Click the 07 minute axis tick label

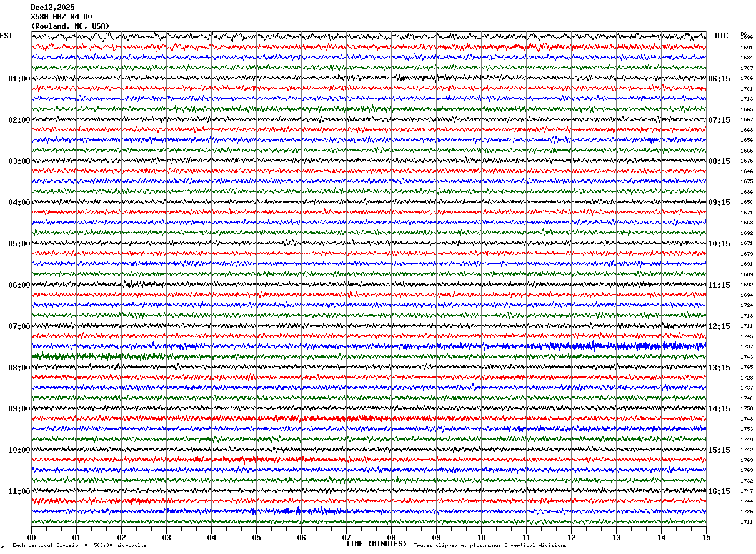tap(346, 537)
